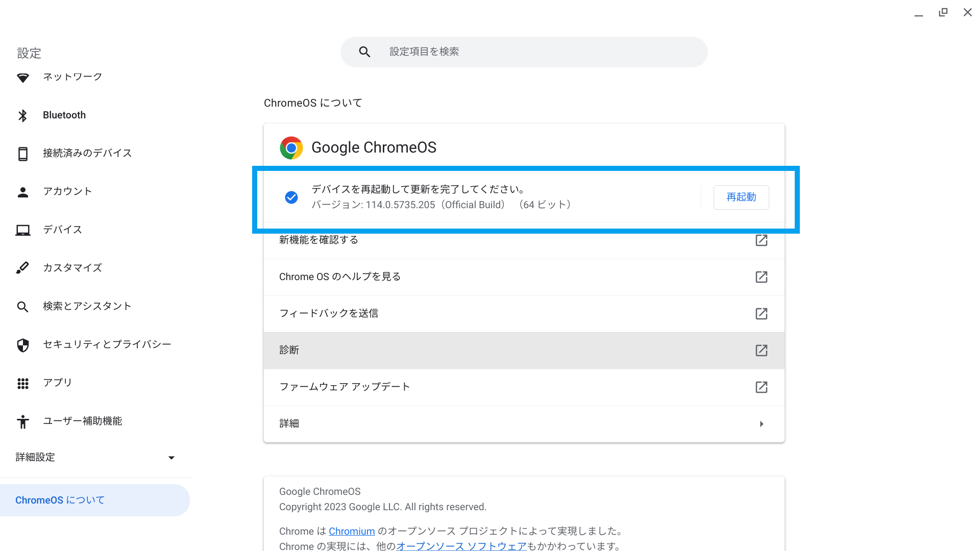Open external link icon for 診断
The width and height of the screenshot is (980, 551).
point(762,350)
